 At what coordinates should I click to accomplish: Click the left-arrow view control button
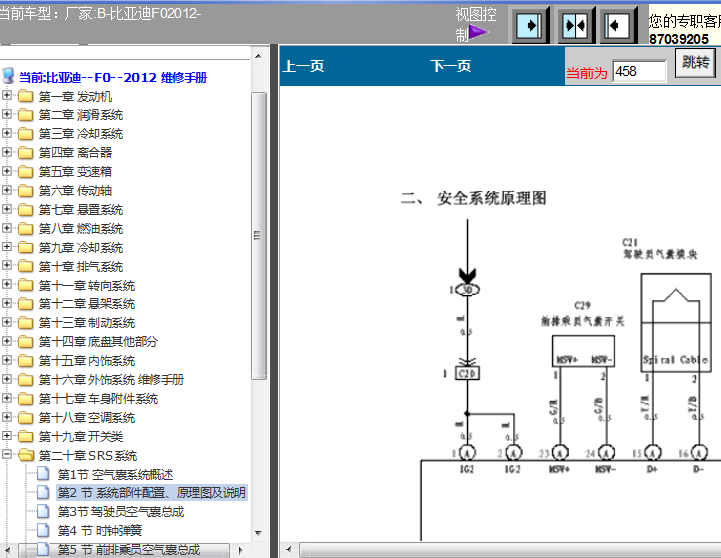tap(617, 25)
